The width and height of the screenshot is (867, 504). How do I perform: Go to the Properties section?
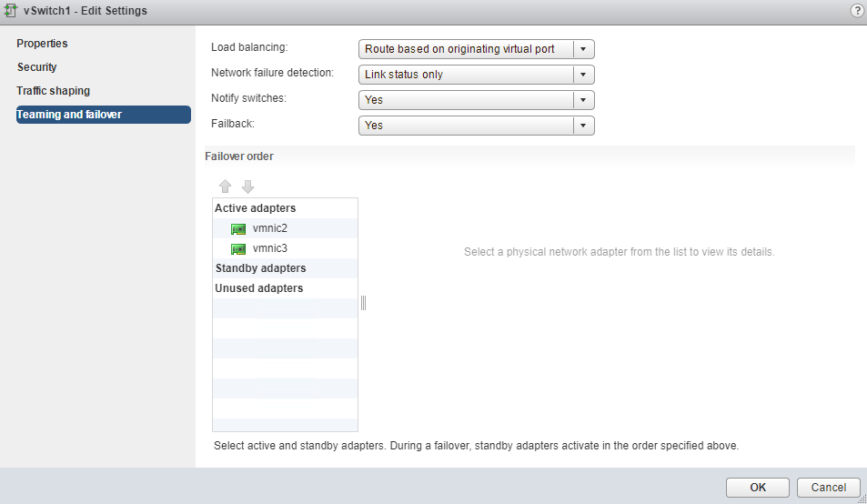[43, 44]
